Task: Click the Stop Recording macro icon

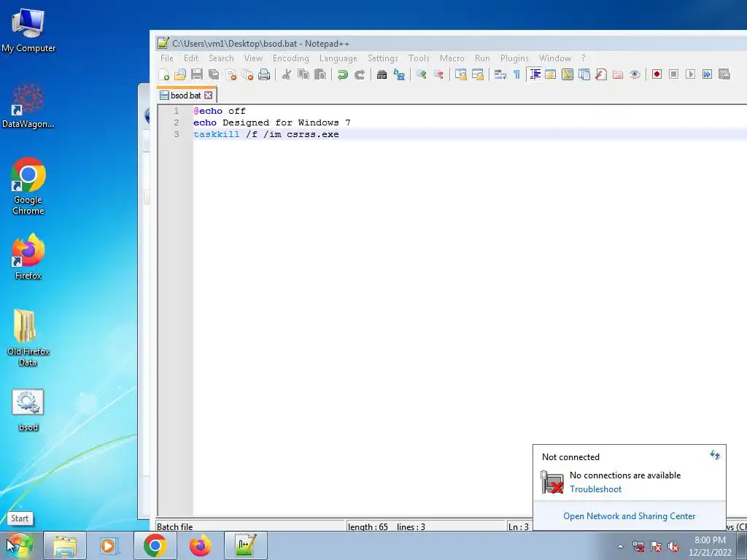Action: 673,74
